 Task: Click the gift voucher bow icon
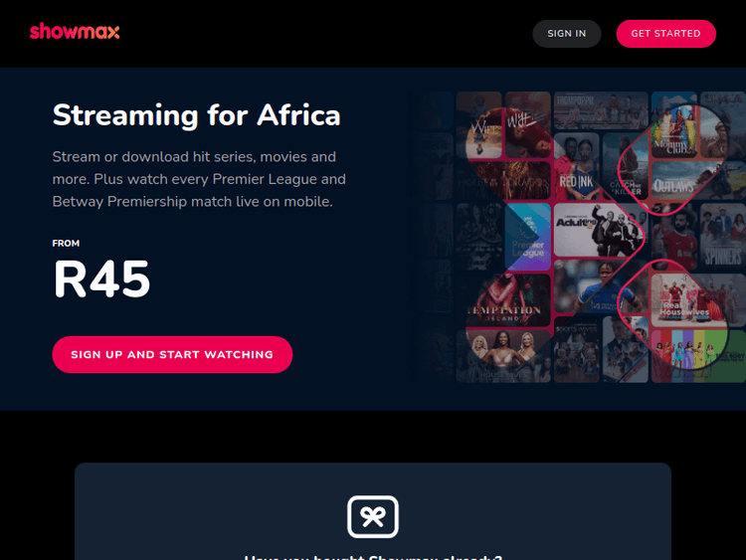click(373, 516)
